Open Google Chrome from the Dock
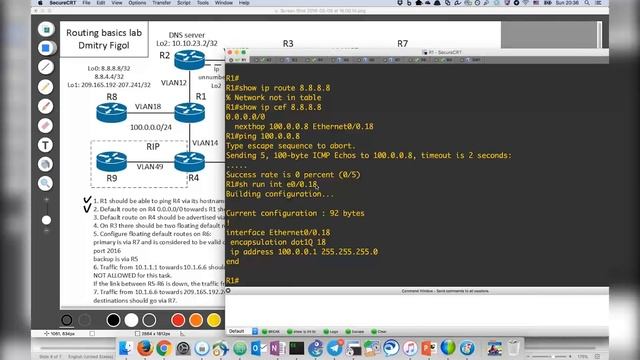 point(164,348)
